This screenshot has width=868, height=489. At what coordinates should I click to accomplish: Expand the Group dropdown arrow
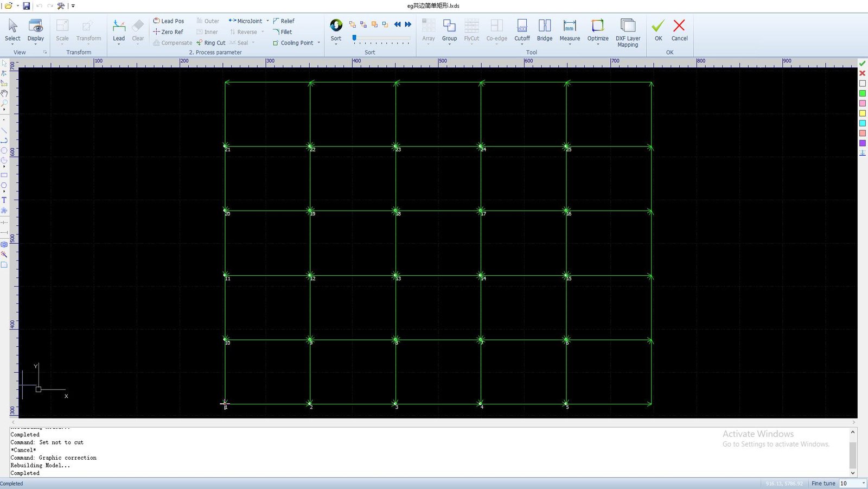pyautogui.click(x=449, y=44)
